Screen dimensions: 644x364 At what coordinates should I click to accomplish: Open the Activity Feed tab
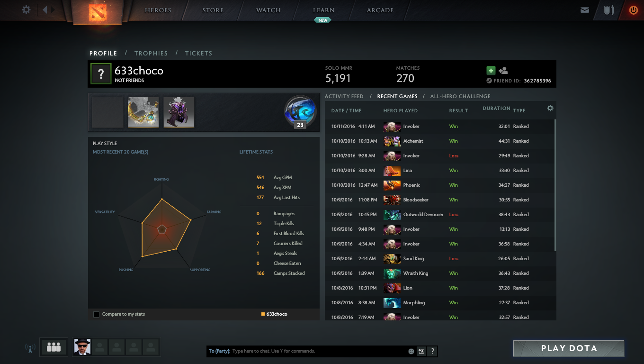(x=344, y=96)
